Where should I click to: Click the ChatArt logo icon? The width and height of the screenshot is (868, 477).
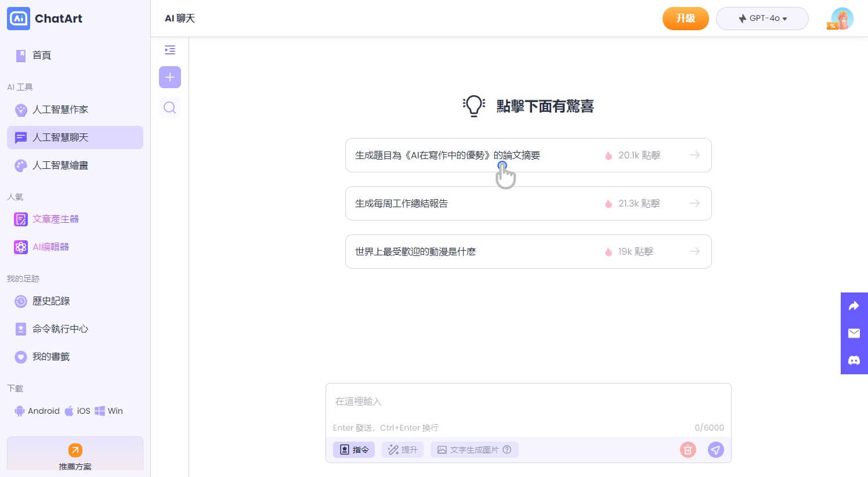(x=19, y=19)
